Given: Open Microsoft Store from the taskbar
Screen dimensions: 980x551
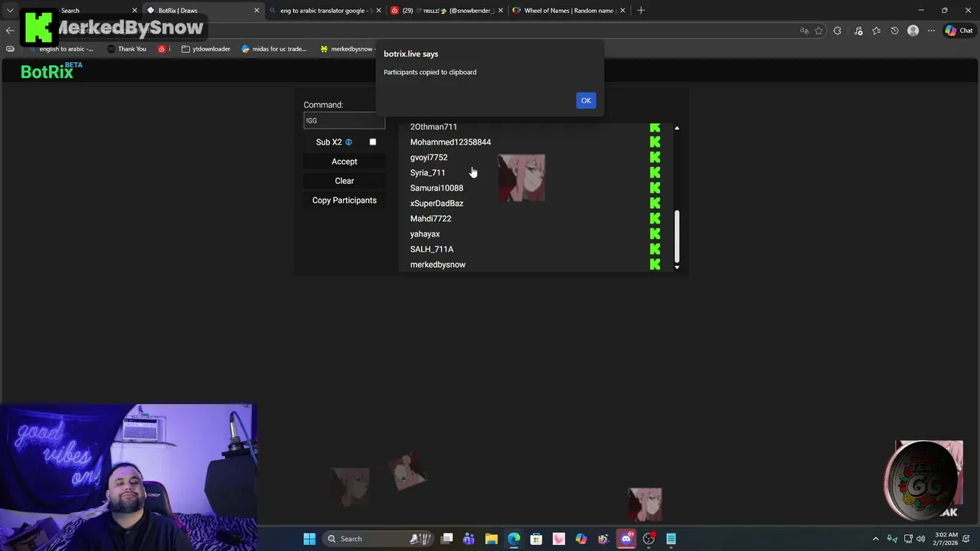Looking at the screenshot, I should tap(536, 539).
